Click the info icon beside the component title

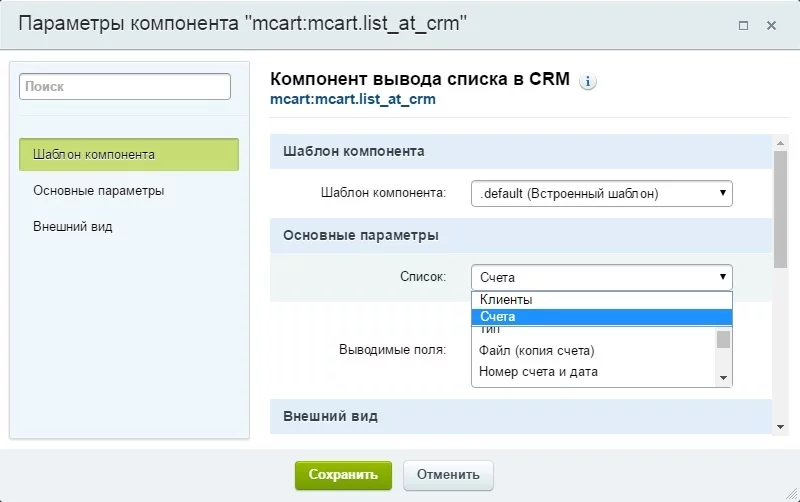pos(588,82)
